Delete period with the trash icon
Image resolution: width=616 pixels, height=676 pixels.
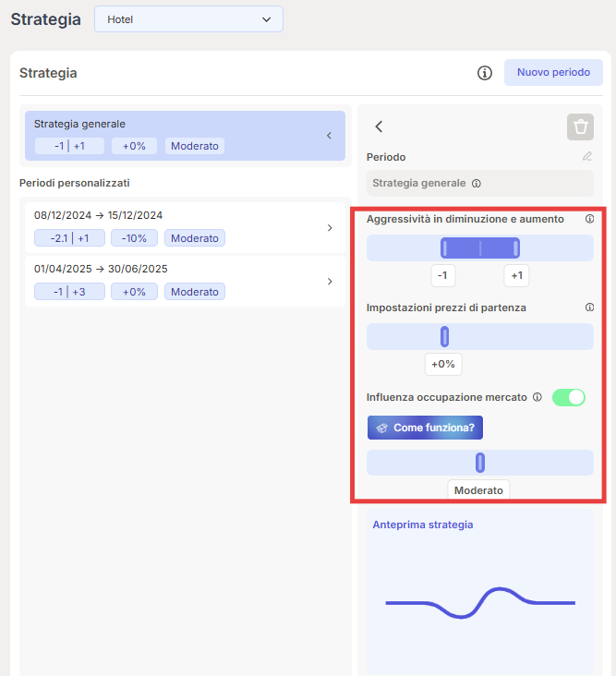(x=580, y=127)
